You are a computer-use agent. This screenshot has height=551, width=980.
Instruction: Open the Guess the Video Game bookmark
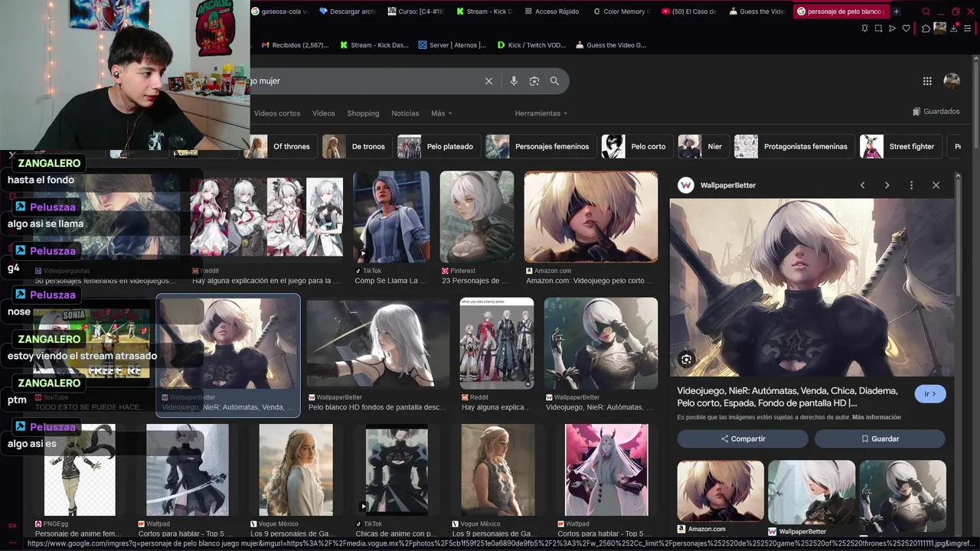coord(611,45)
